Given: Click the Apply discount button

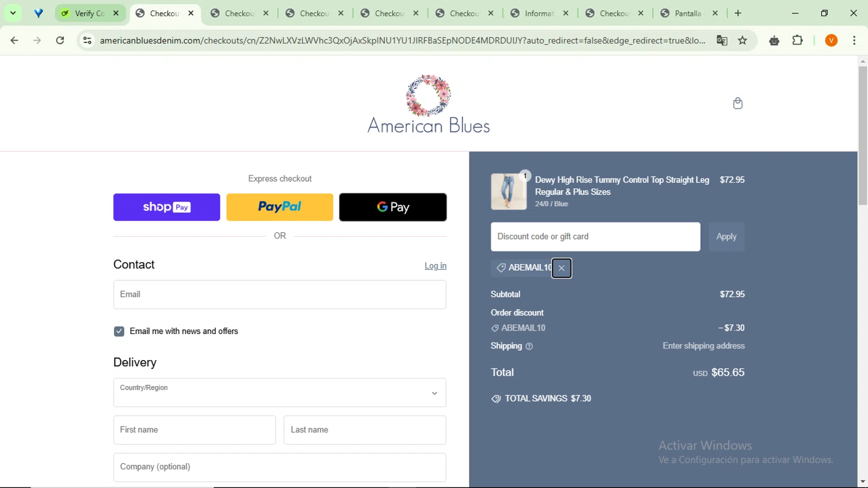Looking at the screenshot, I should tap(726, 237).
